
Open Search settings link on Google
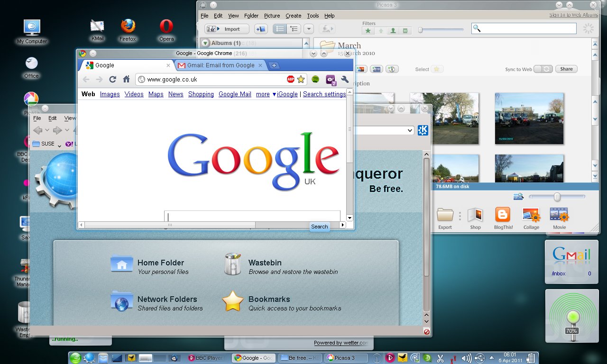tap(324, 94)
